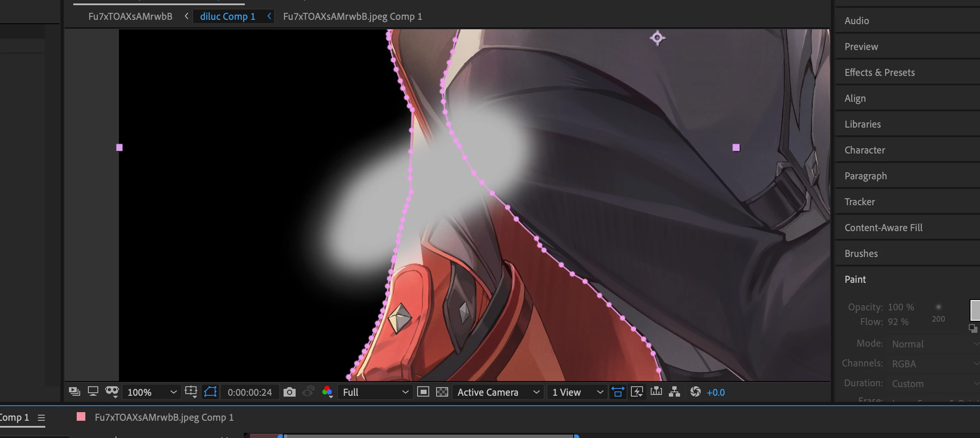Expand the Preview panel
The width and height of the screenshot is (980, 438).
pos(907,47)
